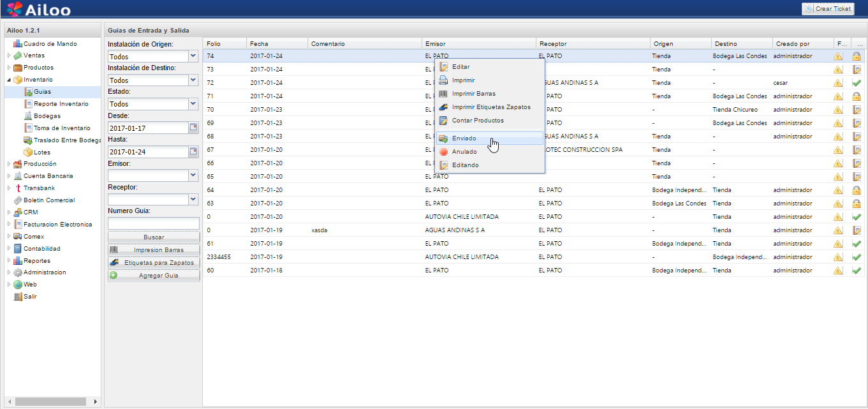Open Cuadro de Mando in sidebar
868x409 pixels.
click(50, 44)
